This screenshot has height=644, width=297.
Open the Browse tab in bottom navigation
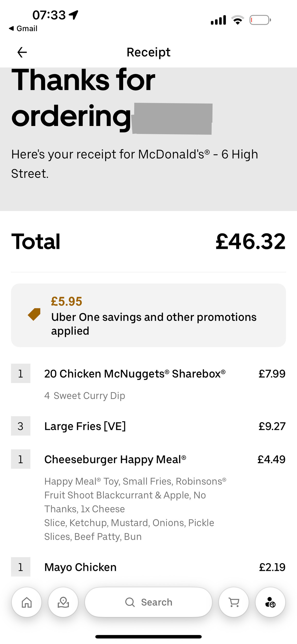pyautogui.click(x=63, y=602)
